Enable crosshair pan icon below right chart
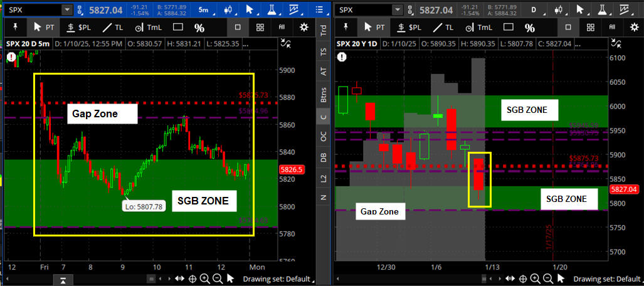The image size is (644, 286). (522, 279)
